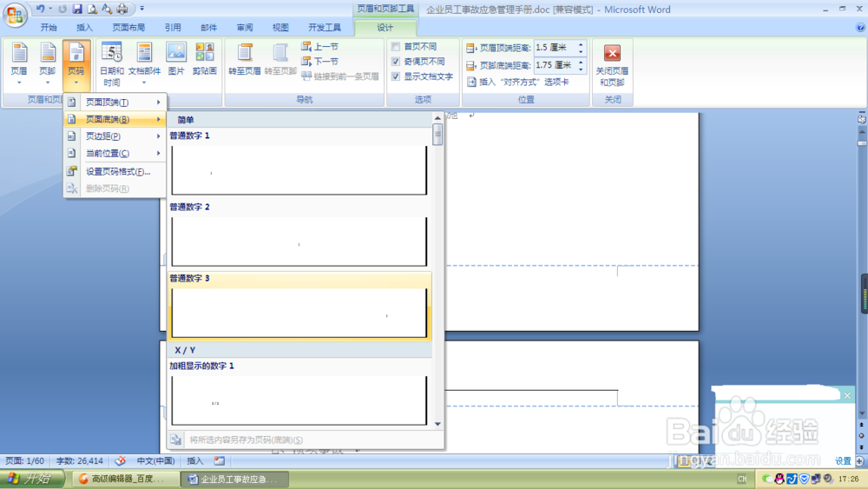Toggle the 显示文档文字 checkbox

(395, 76)
